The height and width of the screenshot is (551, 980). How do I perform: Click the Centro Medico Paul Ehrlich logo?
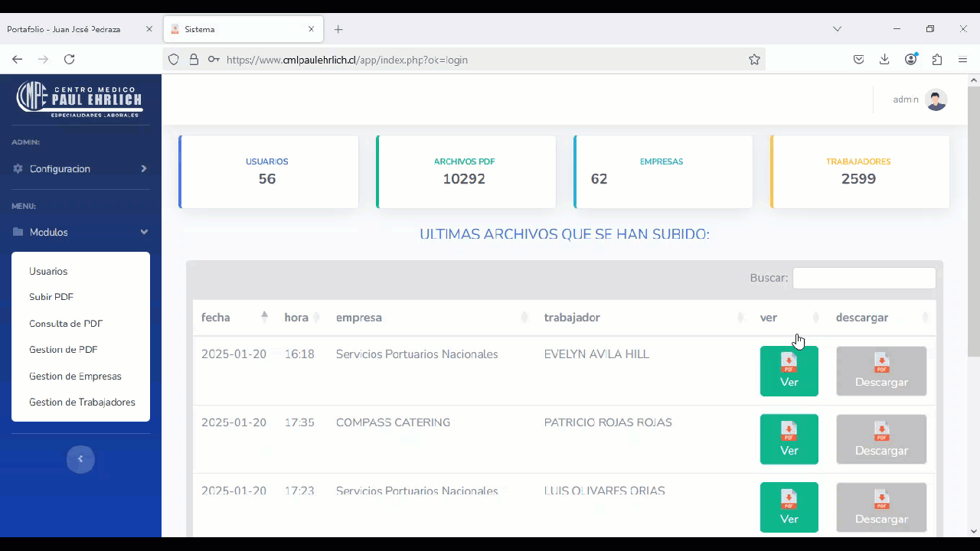[x=80, y=99]
